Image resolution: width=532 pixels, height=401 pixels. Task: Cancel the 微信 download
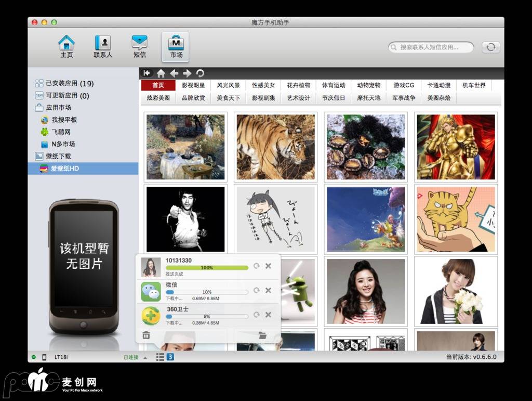point(269,290)
